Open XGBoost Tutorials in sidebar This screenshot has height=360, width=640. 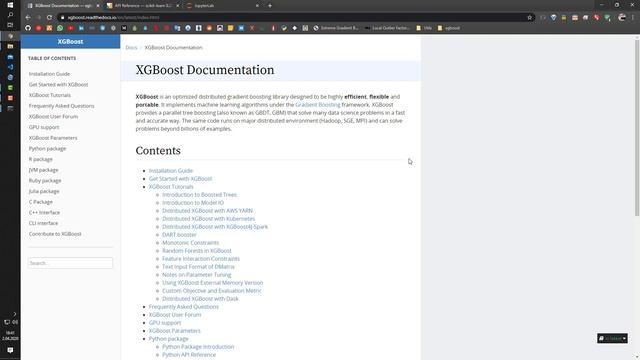50,95
